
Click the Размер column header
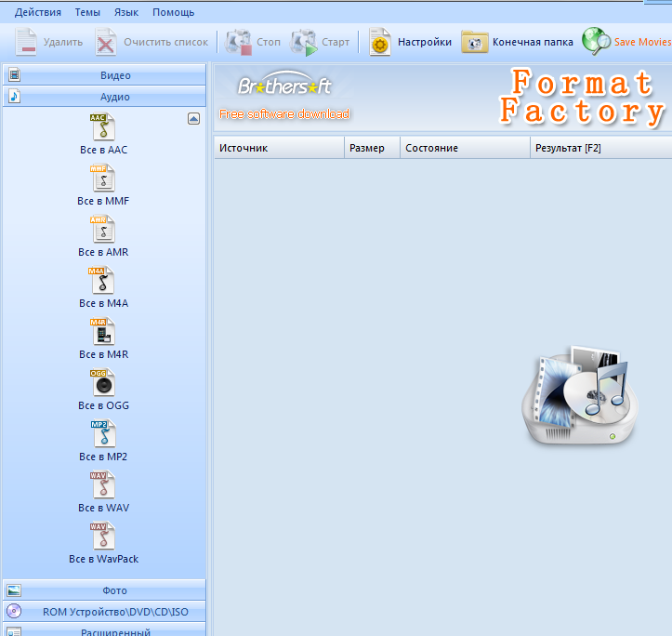(372, 148)
